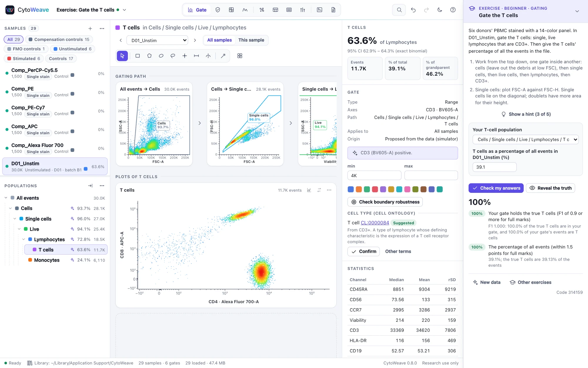Open the Gate workspace tab
This screenshot has height=368, width=588.
pos(197,10)
